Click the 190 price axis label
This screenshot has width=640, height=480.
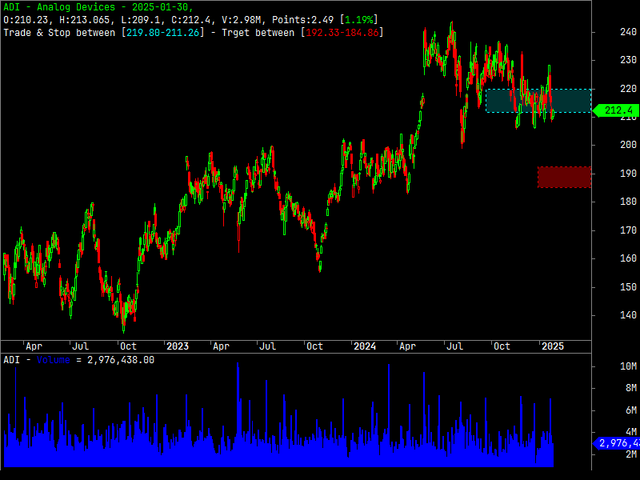tap(628, 173)
